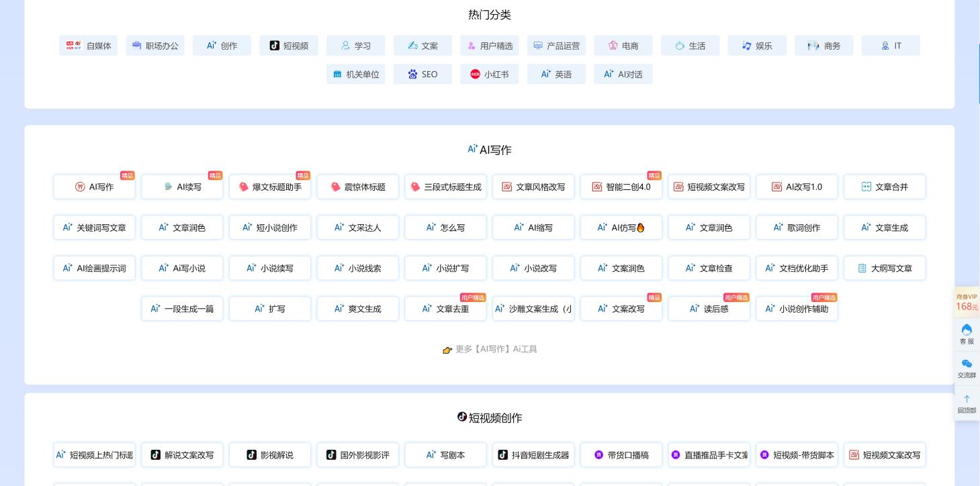980x486 pixels.
Task: Open the 生活 category
Action: tap(690, 46)
